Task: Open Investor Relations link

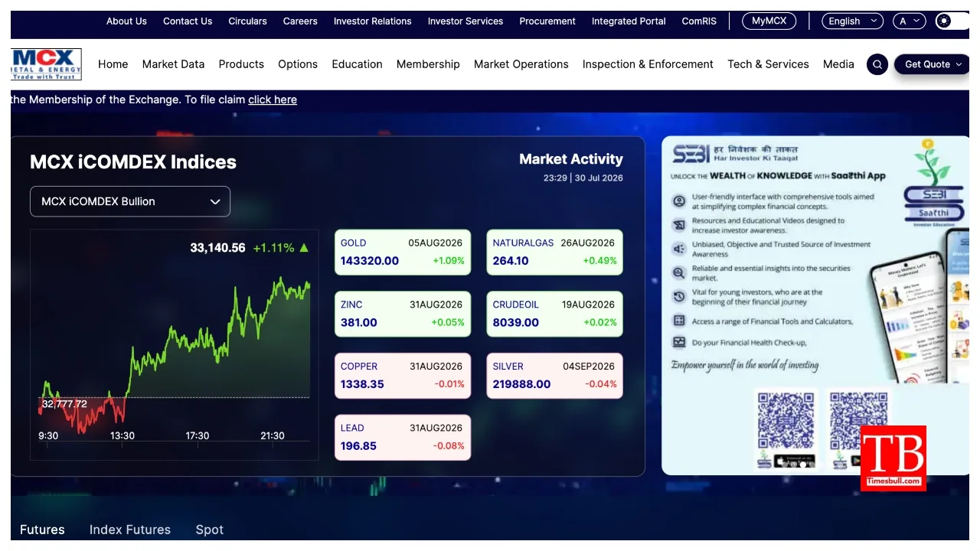Action: click(x=373, y=21)
